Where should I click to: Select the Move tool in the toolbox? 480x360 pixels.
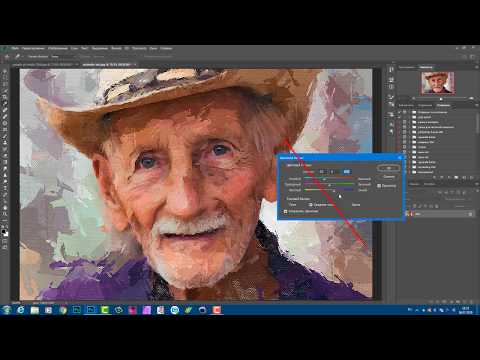coord(5,72)
